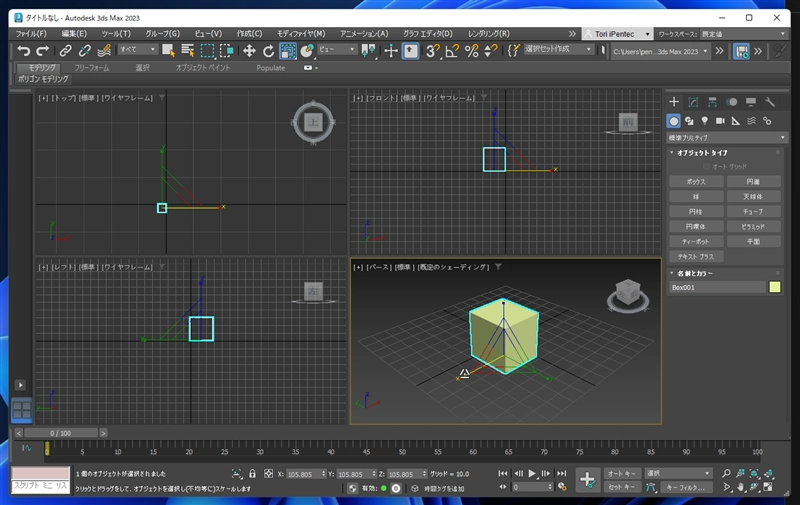Switch to the Populate ribbon tab
The image size is (800, 505).
(x=270, y=67)
